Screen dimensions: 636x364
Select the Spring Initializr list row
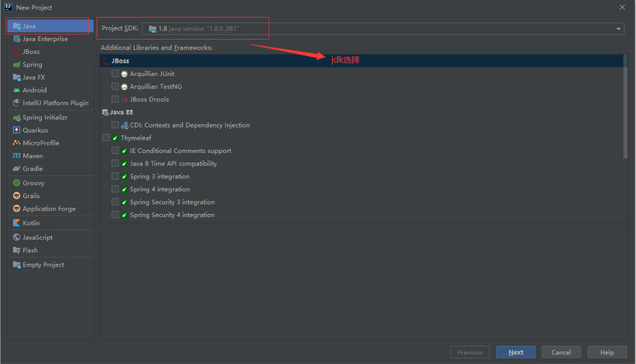pyautogui.click(x=50, y=118)
